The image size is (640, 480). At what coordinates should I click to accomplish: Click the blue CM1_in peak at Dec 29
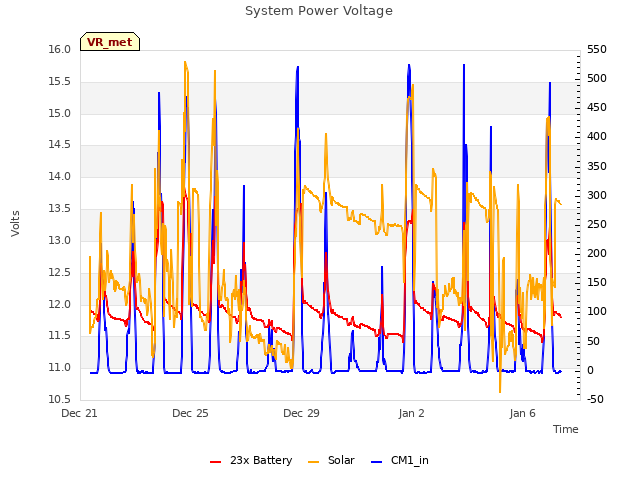point(298,67)
